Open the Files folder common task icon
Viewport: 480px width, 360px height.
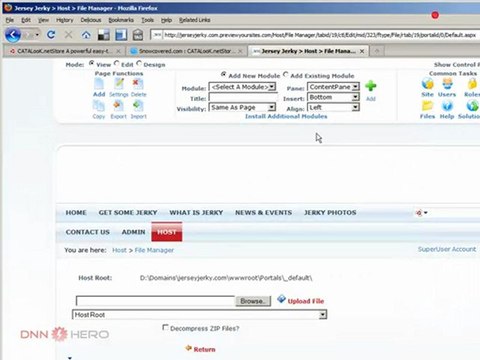(427, 106)
